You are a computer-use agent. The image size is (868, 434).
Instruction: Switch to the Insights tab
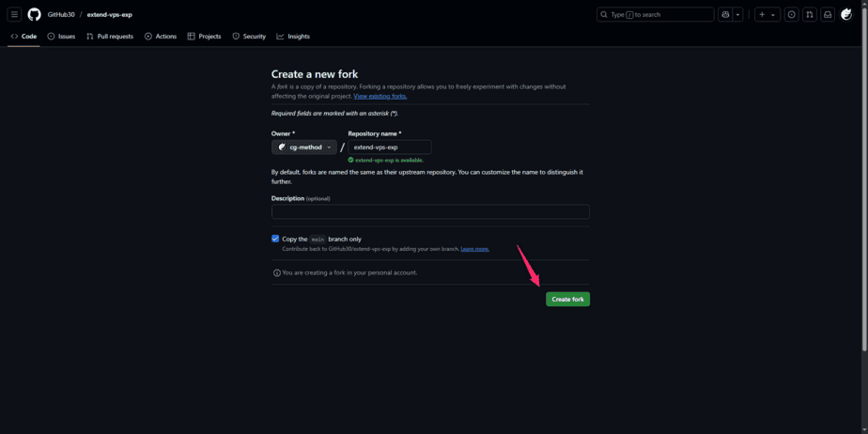click(293, 37)
